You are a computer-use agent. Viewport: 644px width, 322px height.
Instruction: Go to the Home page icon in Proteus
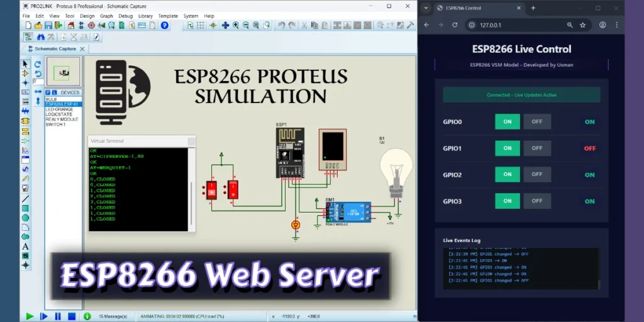click(71, 25)
